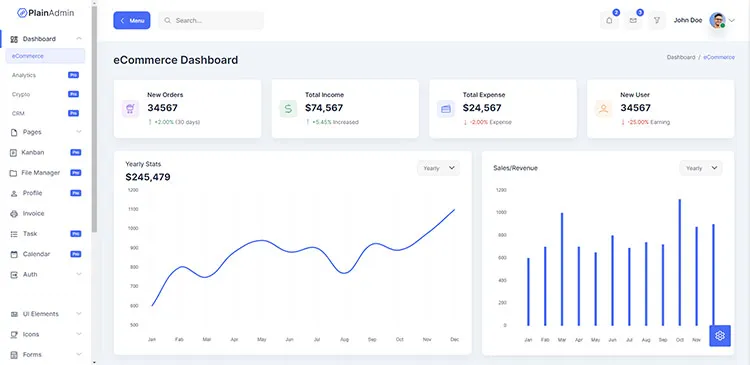The width and height of the screenshot is (750, 365).
Task: Click the sidebar vertical scrollbar
Action: pos(95,120)
